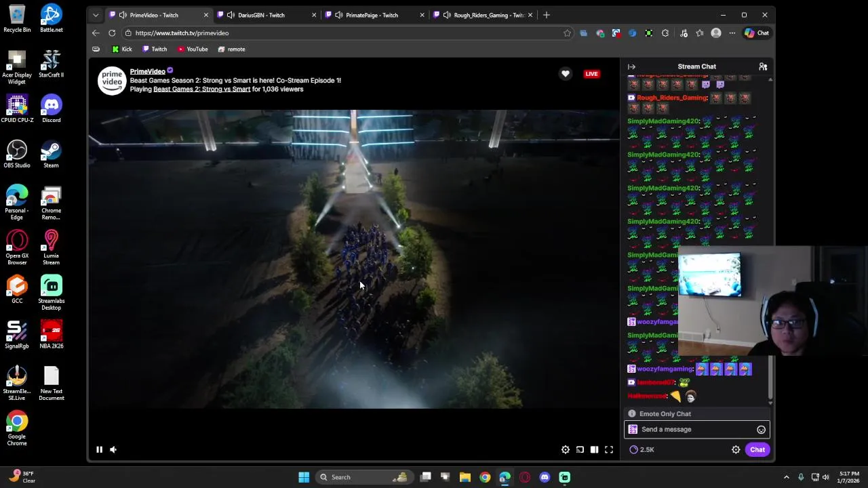Viewport: 868px width, 488px height.
Task: Enter fullscreen on video player
Action: [609, 449]
